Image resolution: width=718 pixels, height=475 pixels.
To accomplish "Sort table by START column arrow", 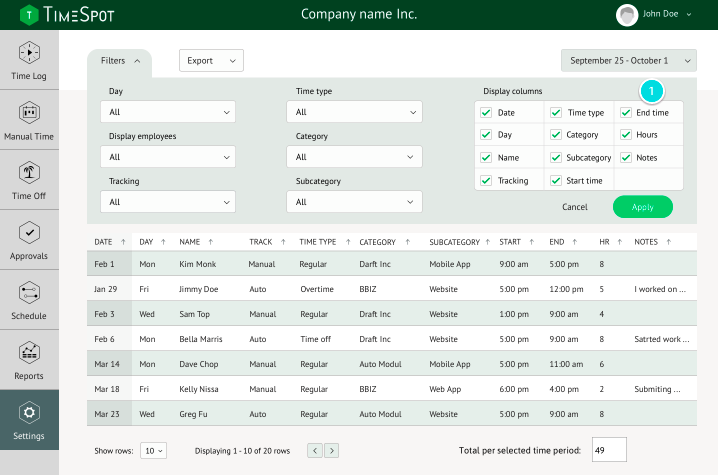I will coord(532,242).
